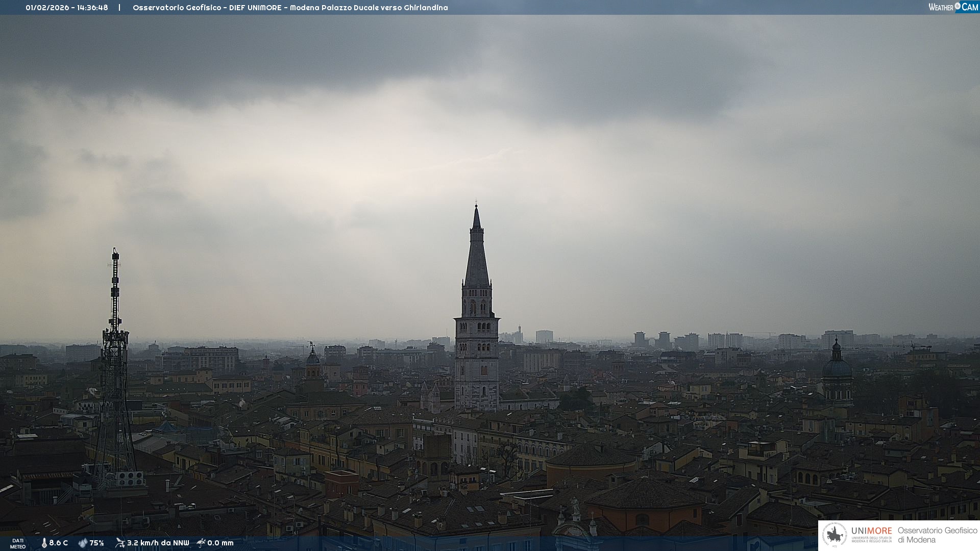The image size is (980, 551).
Task: Click the 75% humidity value
Action: point(97,543)
